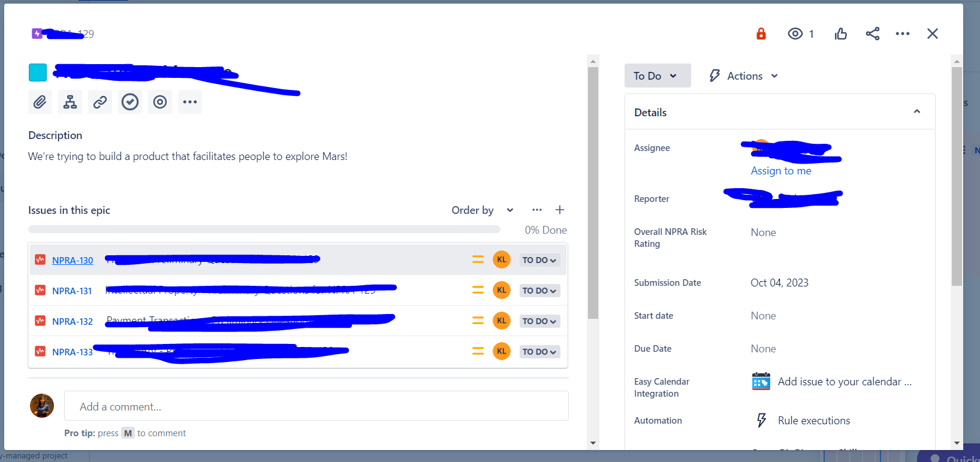This screenshot has width=980, height=462.
Task: Collapse the Details section
Action: (917, 111)
